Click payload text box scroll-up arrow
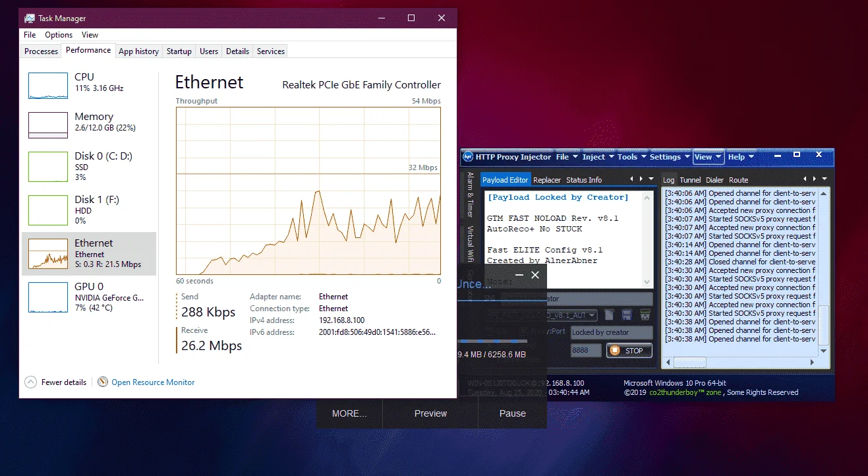The height and width of the screenshot is (476, 868). [x=647, y=198]
